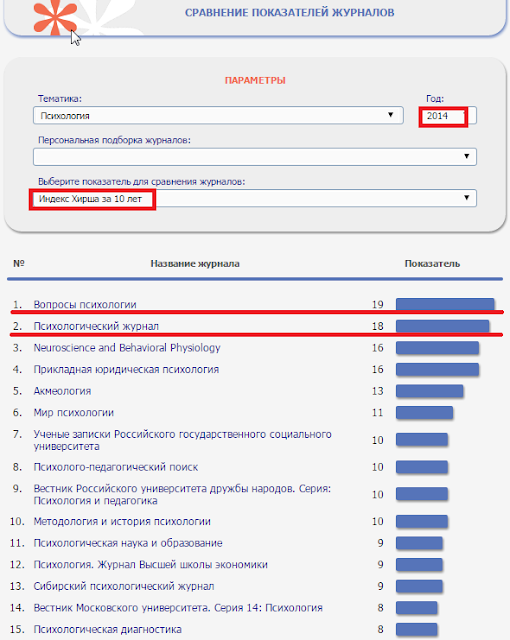Open Психология. Журнал Высшей школы экономики
The width and height of the screenshot is (510, 640).
pyautogui.click(x=151, y=564)
